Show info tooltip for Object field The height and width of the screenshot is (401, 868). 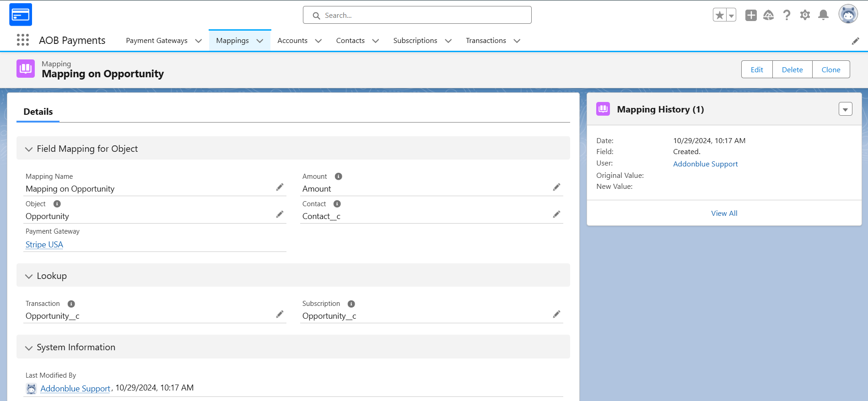point(57,204)
